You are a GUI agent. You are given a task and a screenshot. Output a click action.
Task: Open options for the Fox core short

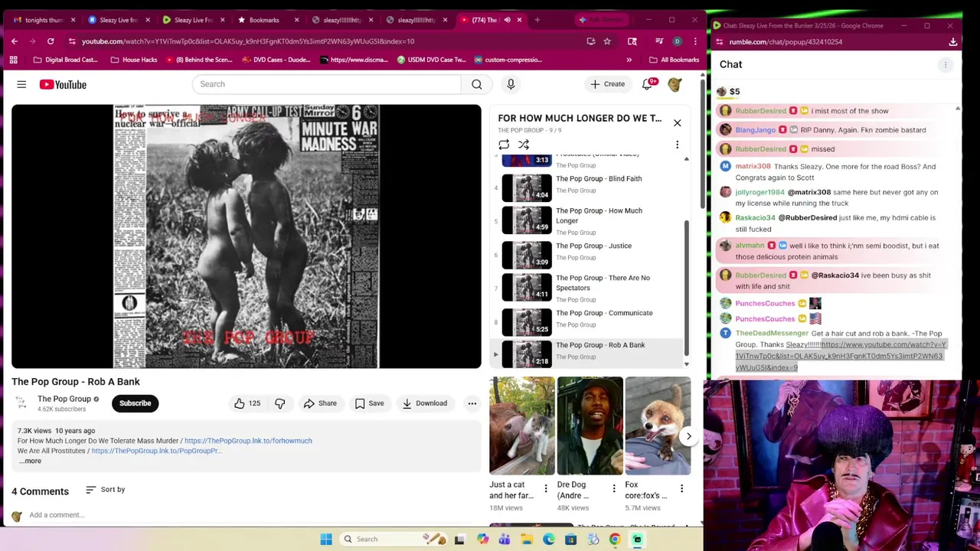(x=681, y=488)
